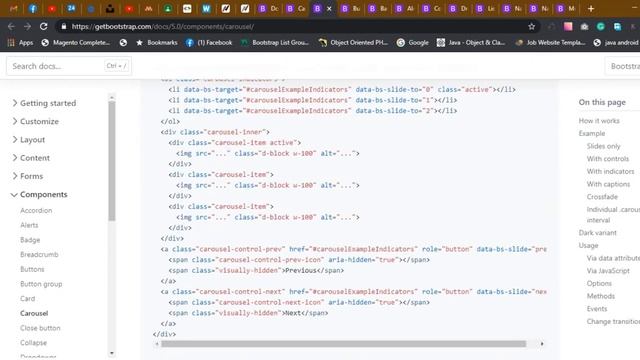Screen dimensions: 640x360
Task: Expand the Content section
Action: point(31,158)
